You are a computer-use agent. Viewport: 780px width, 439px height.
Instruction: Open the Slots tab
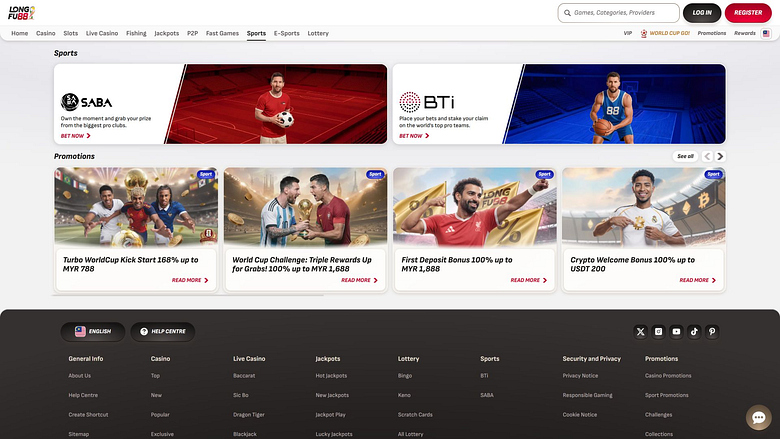[x=71, y=33]
